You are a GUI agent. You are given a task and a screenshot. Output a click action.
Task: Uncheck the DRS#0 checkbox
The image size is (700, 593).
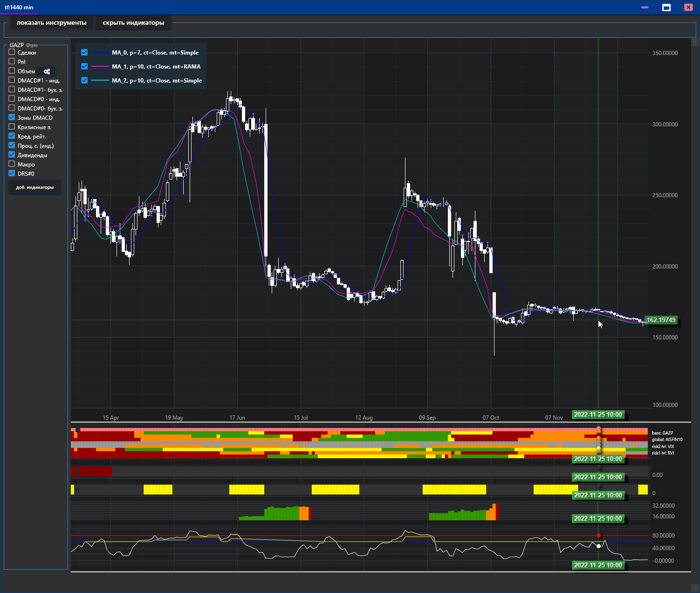pos(12,173)
